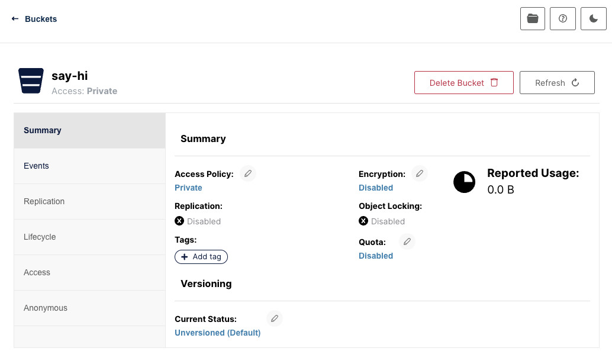Viewport: 612px width, 364px height.
Task: Open the object browser folder icon
Action: coord(533,19)
